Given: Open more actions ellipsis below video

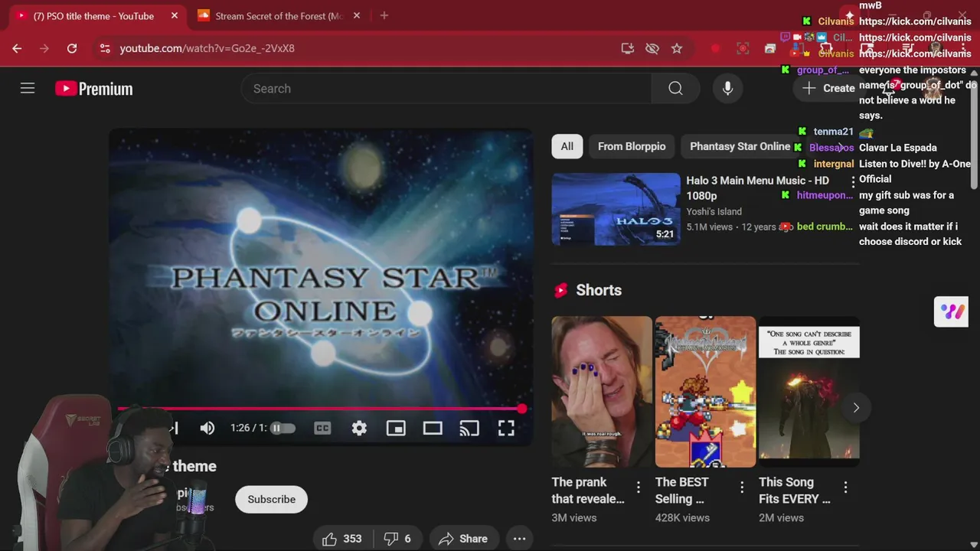Looking at the screenshot, I should click(x=519, y=539).
